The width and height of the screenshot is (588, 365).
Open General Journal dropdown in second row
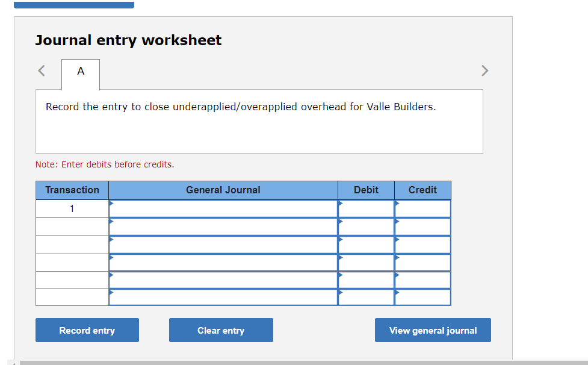pos(223,227)
